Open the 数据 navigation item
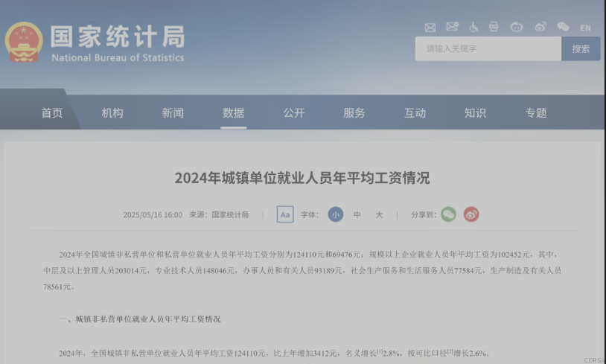 click(234, 113)
